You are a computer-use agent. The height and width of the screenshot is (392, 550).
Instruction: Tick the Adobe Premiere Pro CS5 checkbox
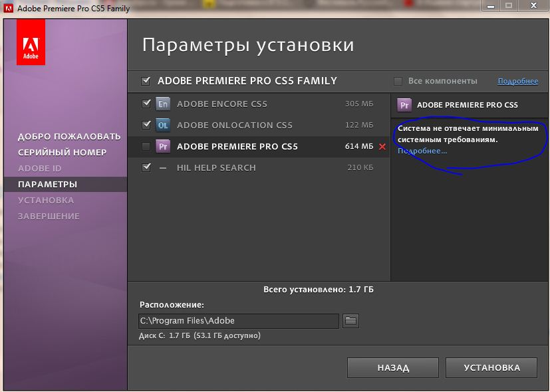coord(146,146)
